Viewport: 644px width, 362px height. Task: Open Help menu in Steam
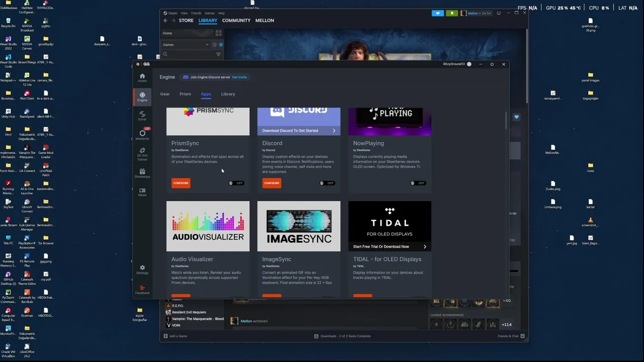(221, 13)
